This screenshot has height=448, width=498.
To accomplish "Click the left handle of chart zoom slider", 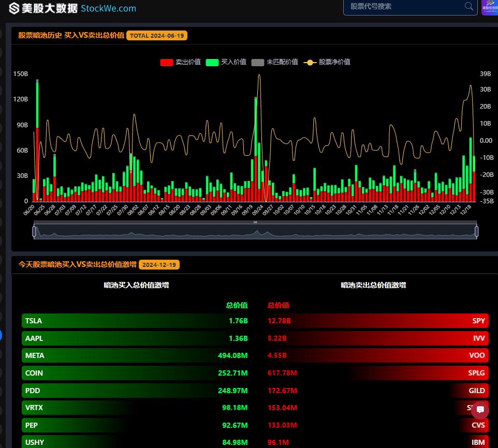I will point(34,231).
